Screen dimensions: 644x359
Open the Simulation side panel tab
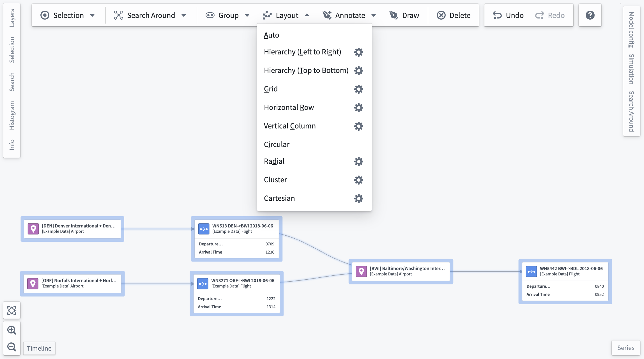[x=631, y=69]
